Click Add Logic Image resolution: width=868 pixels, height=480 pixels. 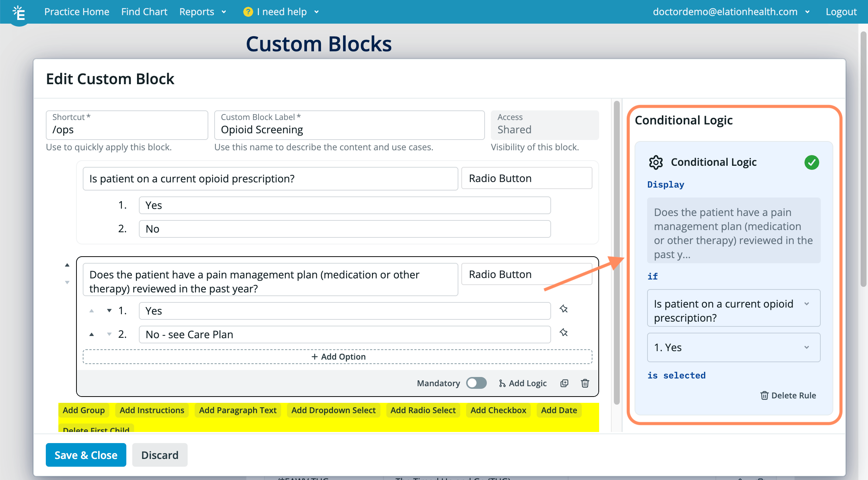pyautogui.click(x=523, y=383)
